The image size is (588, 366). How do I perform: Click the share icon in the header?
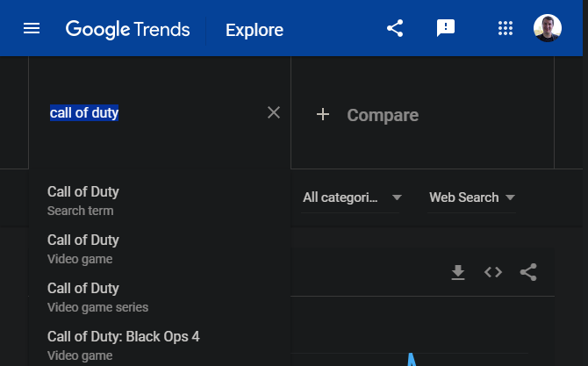click(395, 28)
